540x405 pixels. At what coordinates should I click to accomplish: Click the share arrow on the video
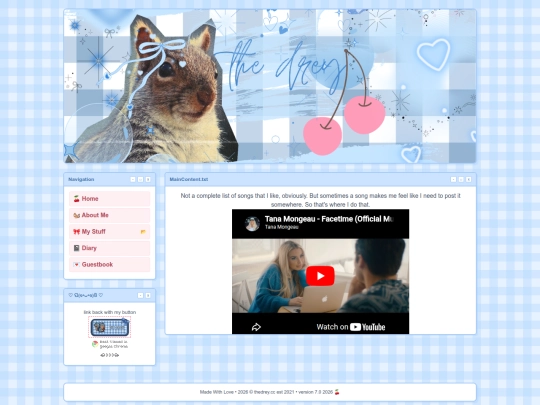(256, 327)
